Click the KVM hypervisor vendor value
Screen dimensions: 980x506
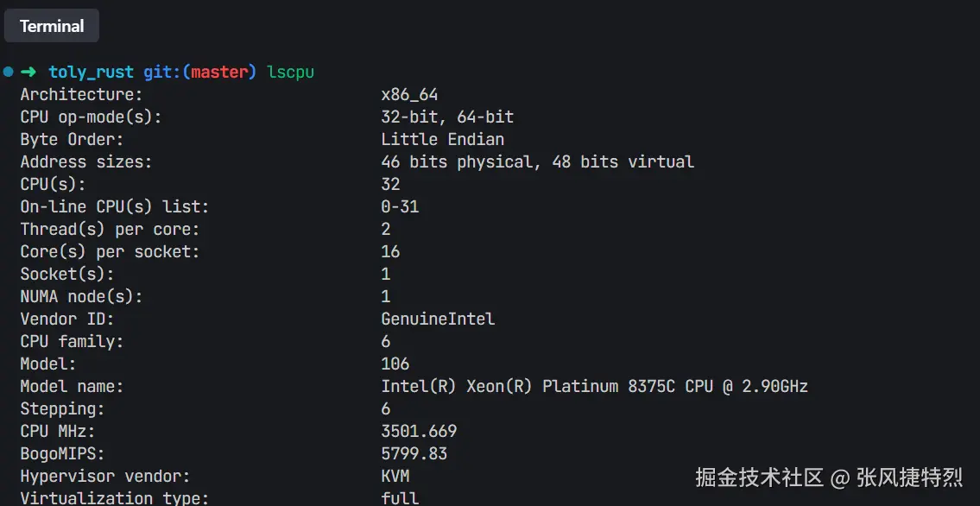tap(395, 476)
